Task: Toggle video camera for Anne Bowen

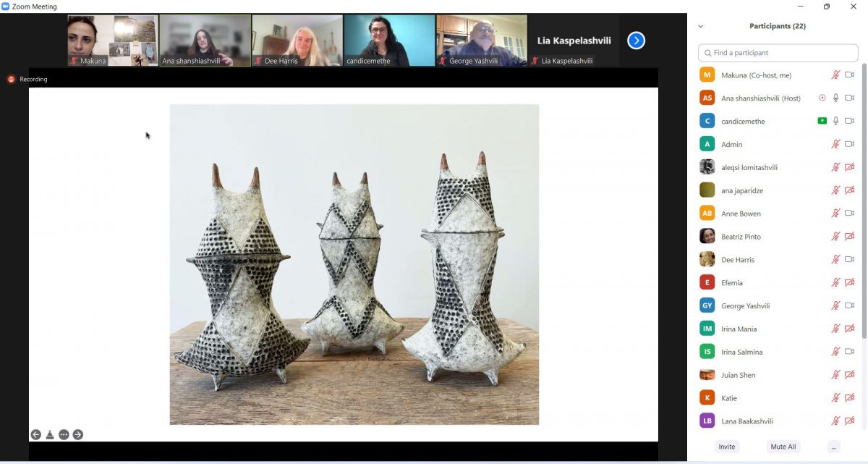Action: coord(850,214)
